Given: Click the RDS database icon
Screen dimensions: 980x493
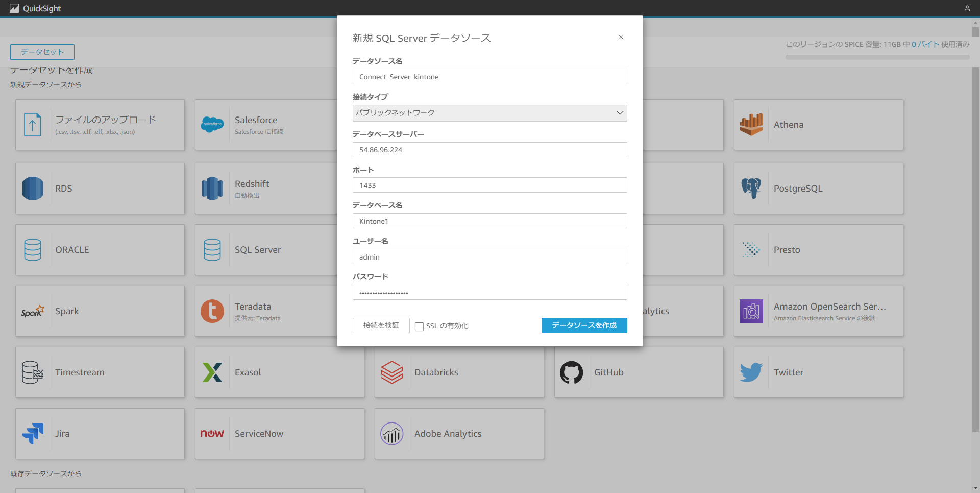Looking at the screenshot, I should 33,189.
